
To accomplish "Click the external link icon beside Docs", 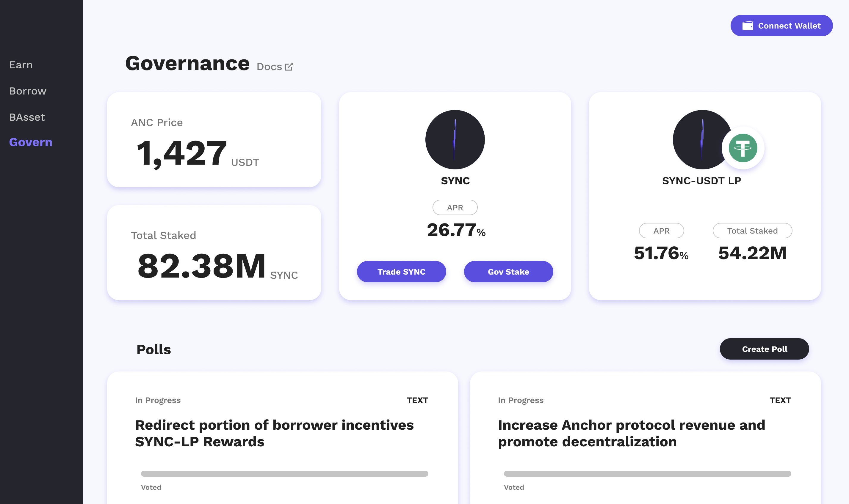I will (289, 67).
